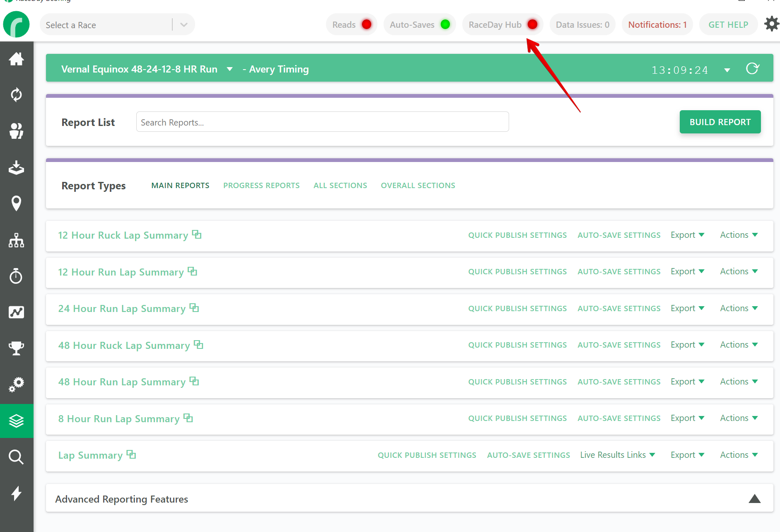
Task: Switch to Progress Reports tab
Action: point(261,186)
